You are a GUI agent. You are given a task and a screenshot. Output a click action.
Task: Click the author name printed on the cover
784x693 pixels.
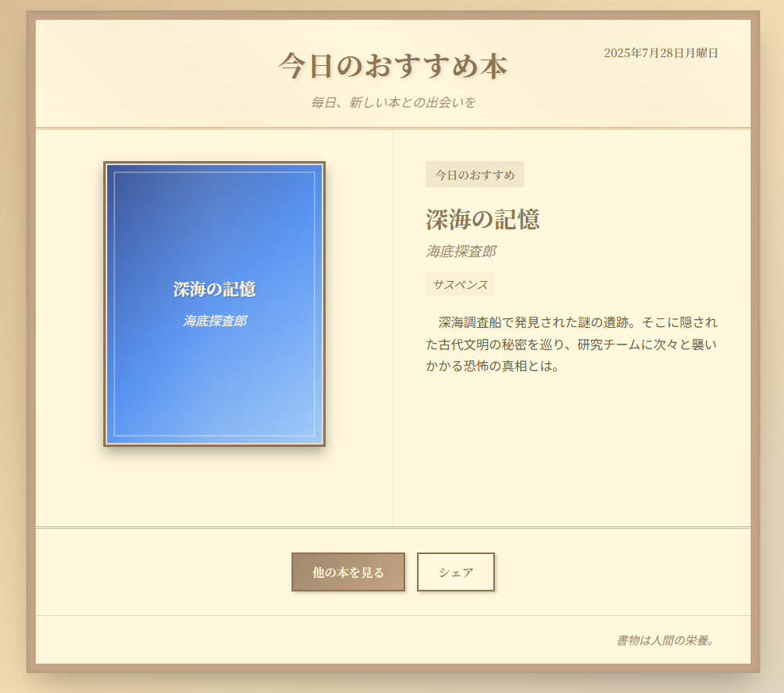click(214, 321)
